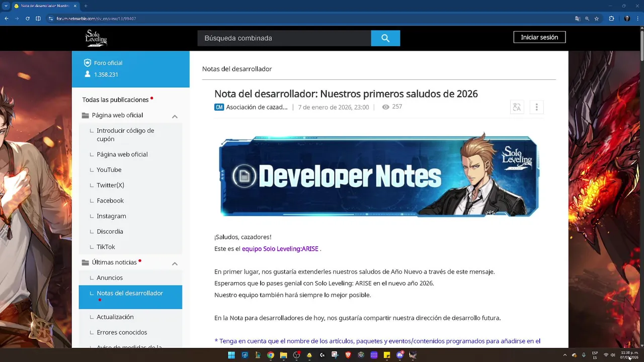Reload the page with the refresh icon

pyautogui.click(x=28, y=19)
